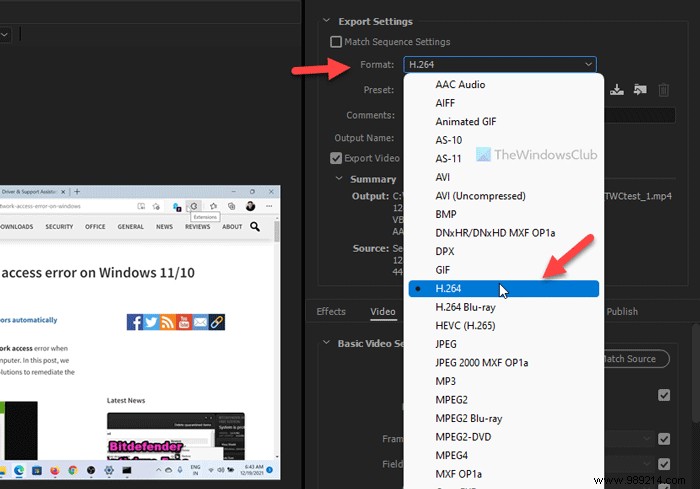Viewport: 700px width, 489px height.
Task: Click the new tab plus in previewed browser
Action: (x=77, y=192)
